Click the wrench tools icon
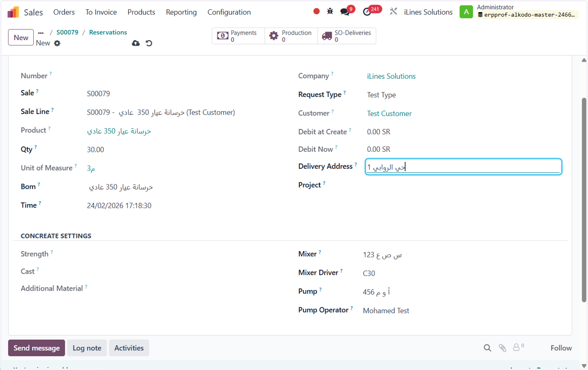The image size is (588, 370). point(393,11)
